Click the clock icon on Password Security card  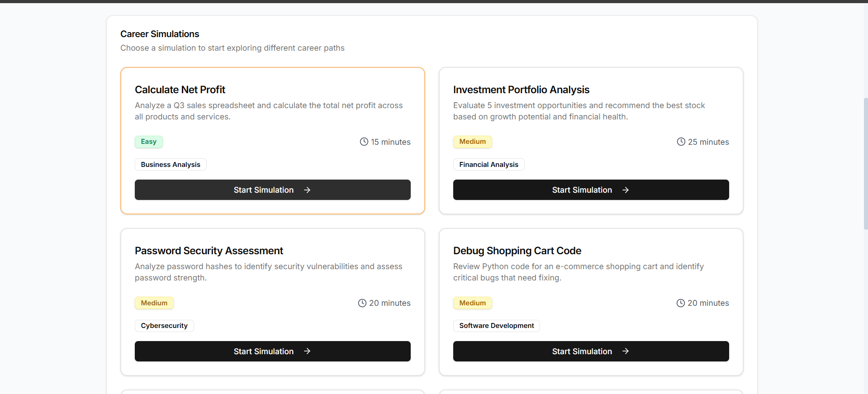click(362, 303)
